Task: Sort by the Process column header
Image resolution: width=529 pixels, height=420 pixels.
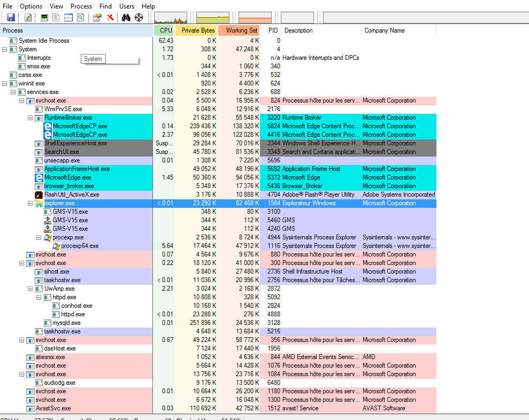Action: 76,30
